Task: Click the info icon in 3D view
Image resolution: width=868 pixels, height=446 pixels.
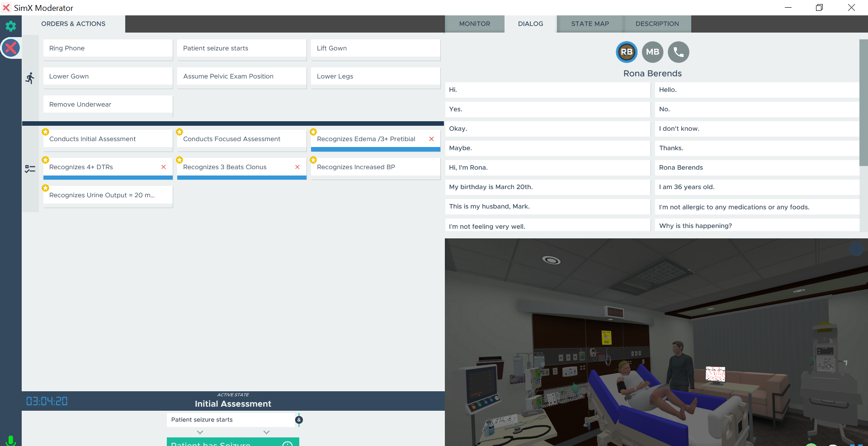Action: [856, 249]
